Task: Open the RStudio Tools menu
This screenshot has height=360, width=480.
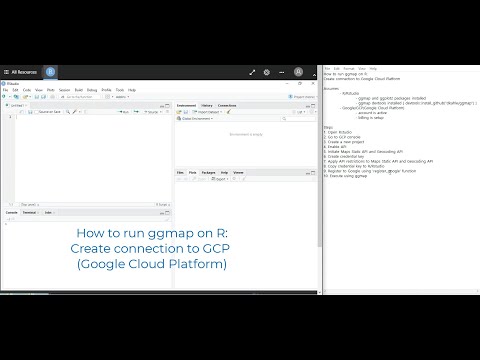Action: click(x=120, y=90)
